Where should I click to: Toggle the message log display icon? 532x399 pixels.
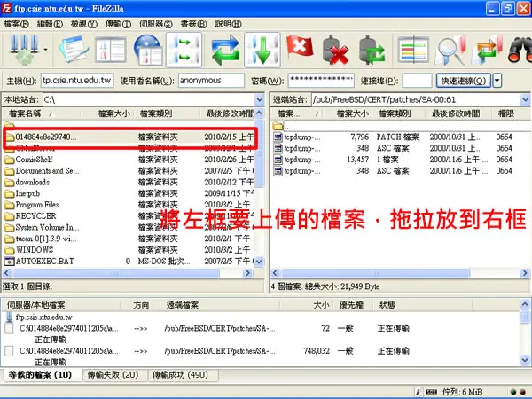(x=74, y=51)
